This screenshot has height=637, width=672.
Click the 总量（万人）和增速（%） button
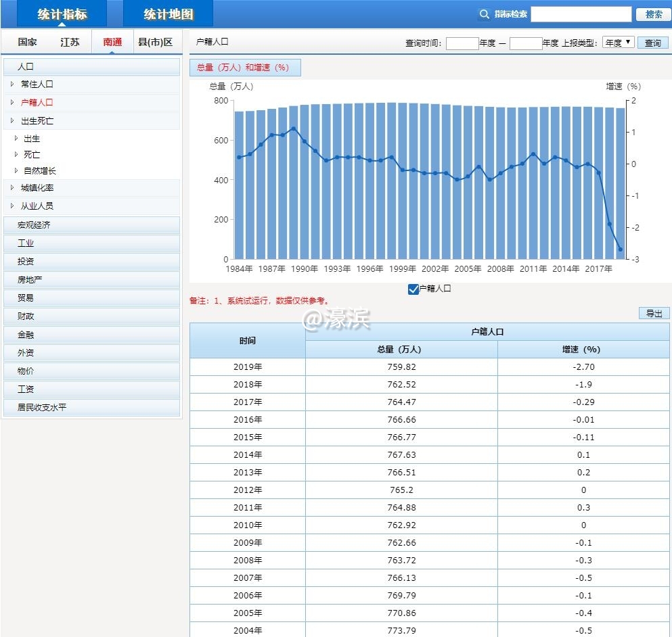pyautogui.click(x=245, y=68)
